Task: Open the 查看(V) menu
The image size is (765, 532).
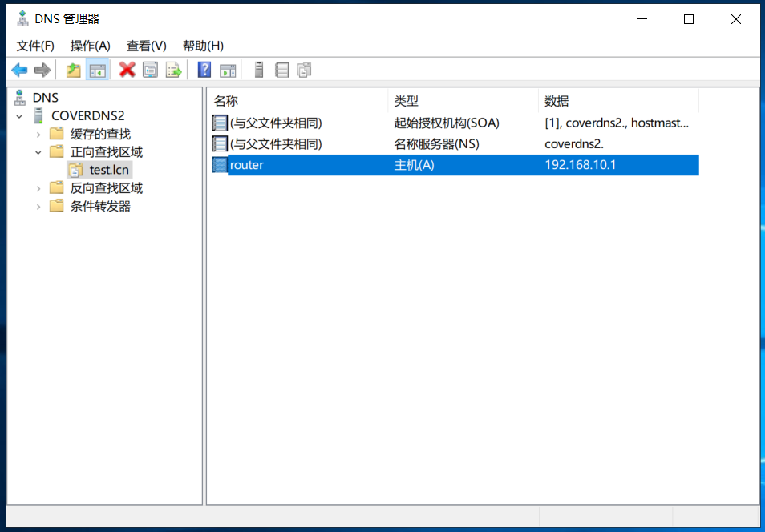Action: (x=146, y=46)
